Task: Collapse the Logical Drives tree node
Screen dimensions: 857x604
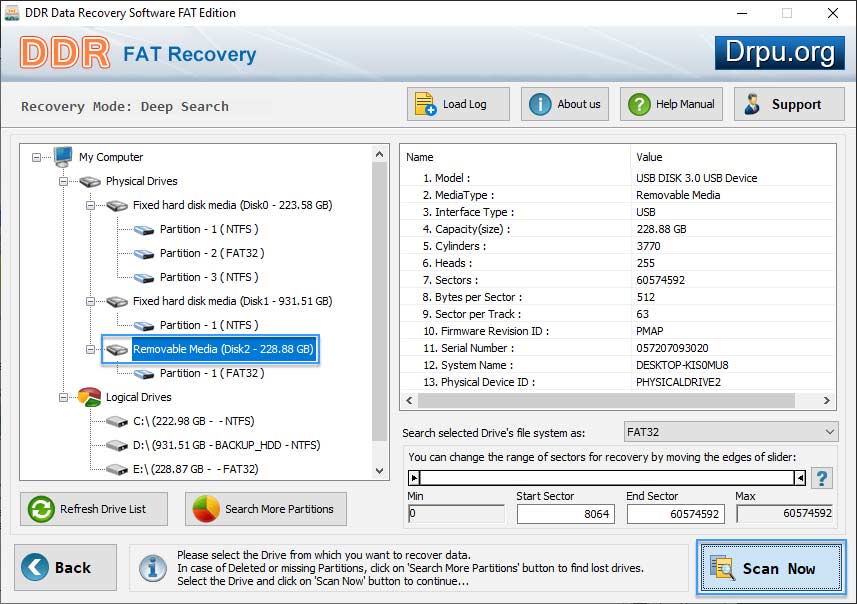Action: [x=63, y=397]
